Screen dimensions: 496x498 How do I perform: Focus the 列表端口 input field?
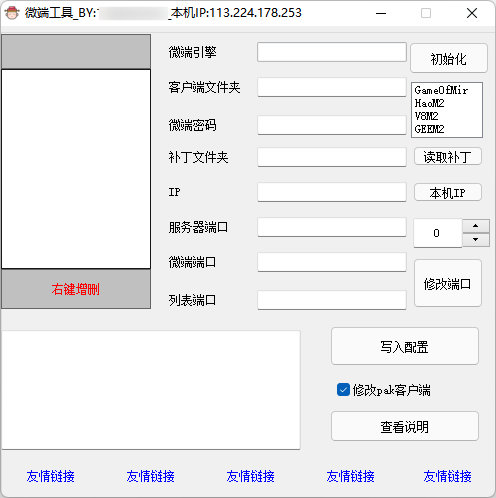332,300
